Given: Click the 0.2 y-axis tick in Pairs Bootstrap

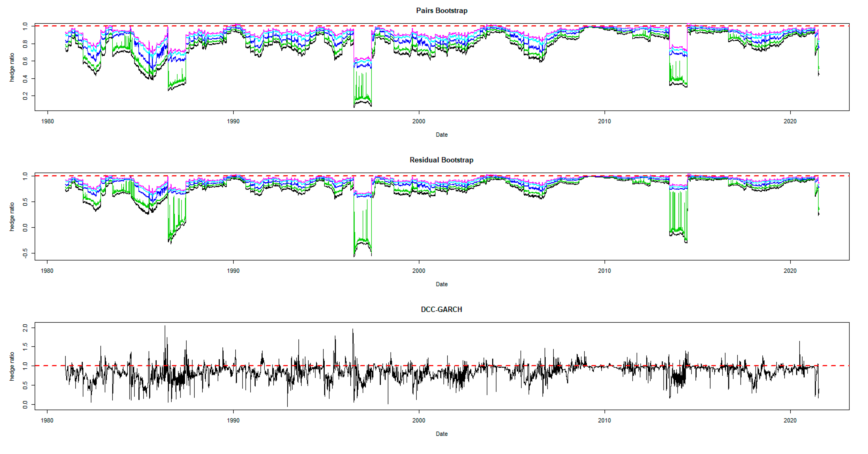Looking at the screenshot, I should [x=25, y=96].
